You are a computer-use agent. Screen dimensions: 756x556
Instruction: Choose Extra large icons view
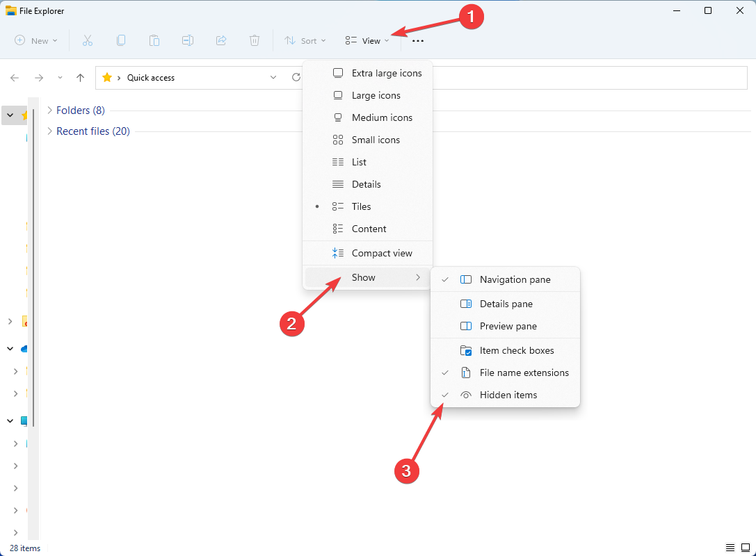click(x=367, y=73)
